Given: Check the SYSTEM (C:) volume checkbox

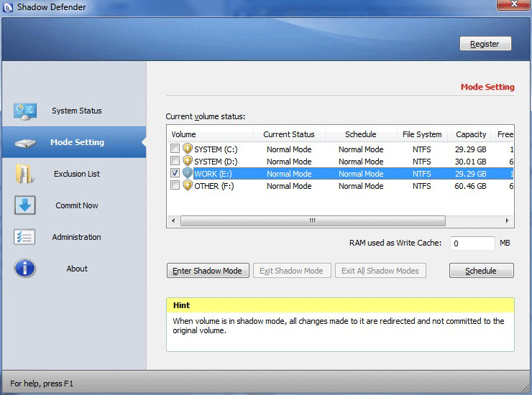Looking at the screenshot, I should (x=175, y=149).
